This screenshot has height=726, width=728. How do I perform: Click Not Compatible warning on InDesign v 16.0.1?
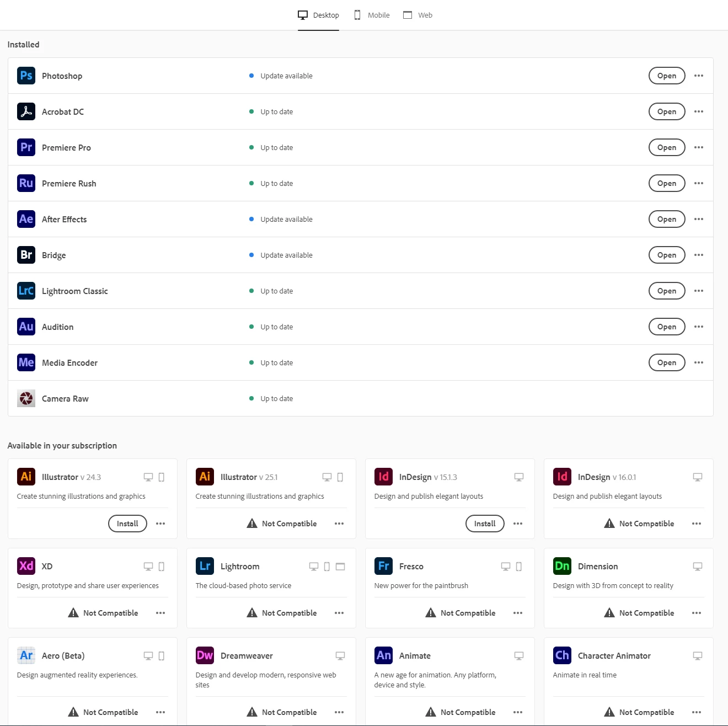639,524
